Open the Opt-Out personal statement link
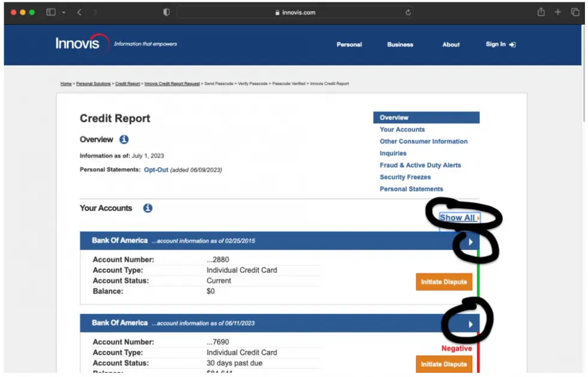The width and height of the screenshot is (588, 377). (x=156, y=170)
